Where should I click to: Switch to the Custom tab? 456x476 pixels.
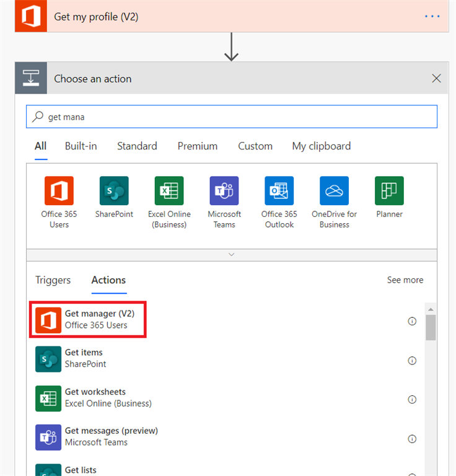pyautogui.click(x=255, y=146)
